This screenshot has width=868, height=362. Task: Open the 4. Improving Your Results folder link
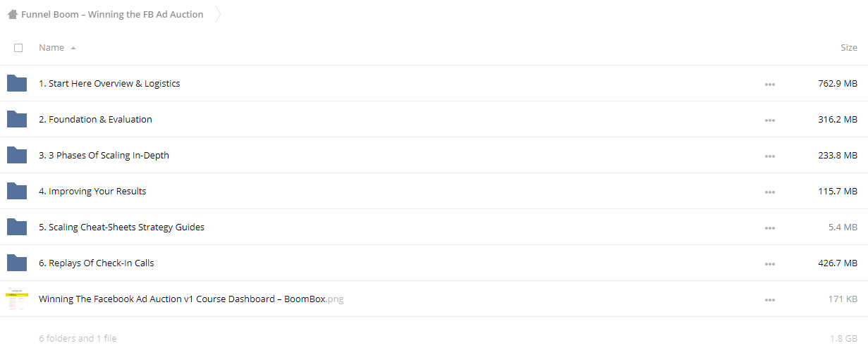point(92,191)
